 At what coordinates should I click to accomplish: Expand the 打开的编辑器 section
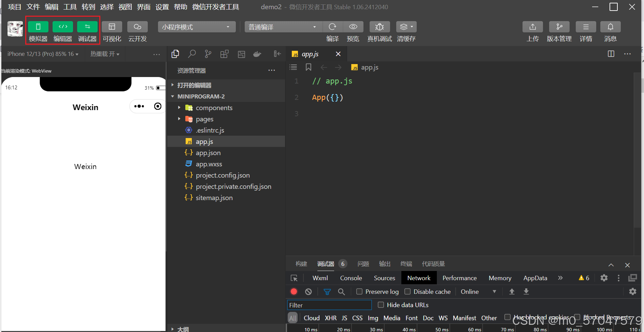tap(226, 85)
